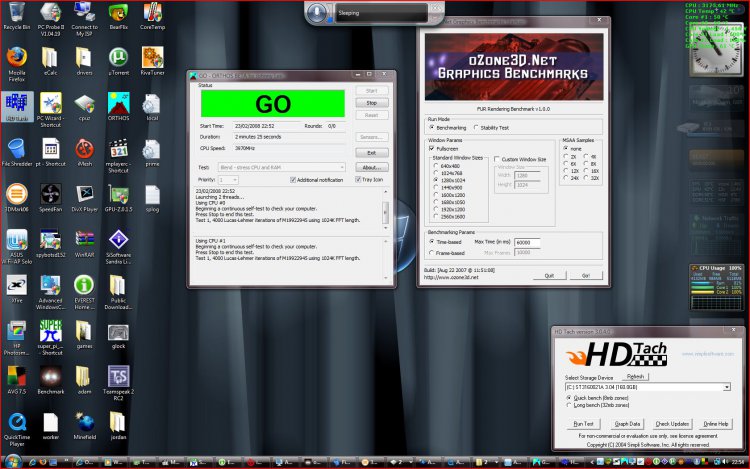Open the RivaTuner desktop icon
This screenshot has width=750, height=469.
click(153, 61)
